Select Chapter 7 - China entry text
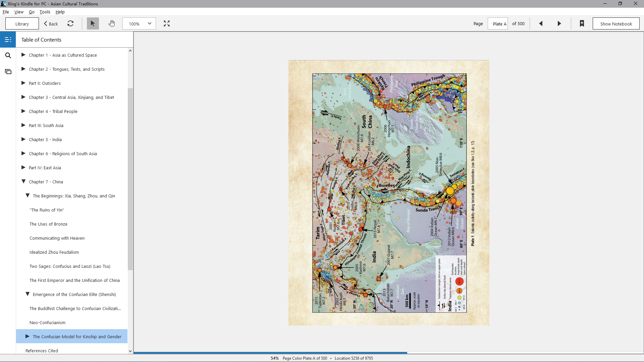This screenshot has height=362, width=644. [46, 182]
